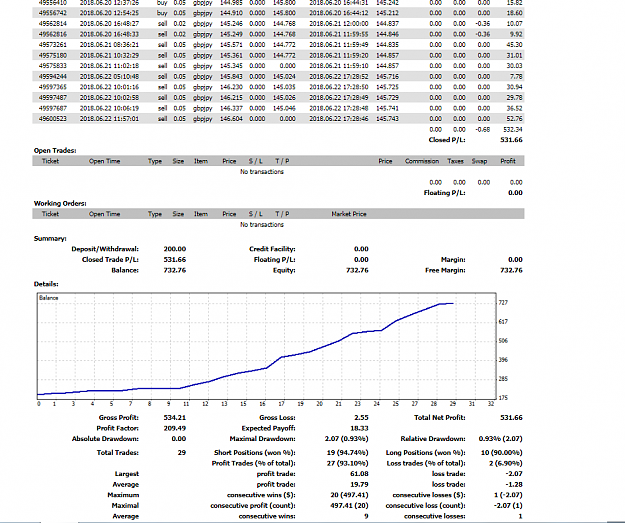Click the "Balance:" label in Summary
The height and width of the screenshot is (523, 625).
point(125,270)
